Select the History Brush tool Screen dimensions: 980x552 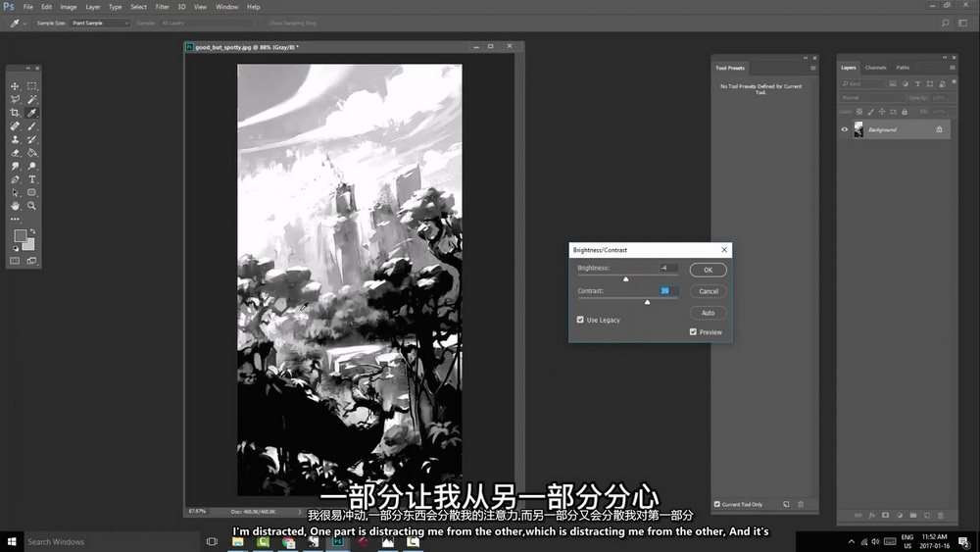(x=32, y=139)
